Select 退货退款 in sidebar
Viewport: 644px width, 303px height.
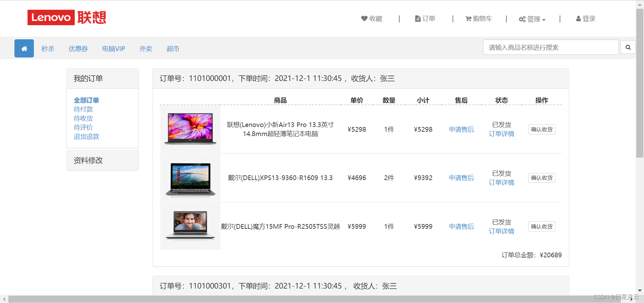(x=87, y=136)
